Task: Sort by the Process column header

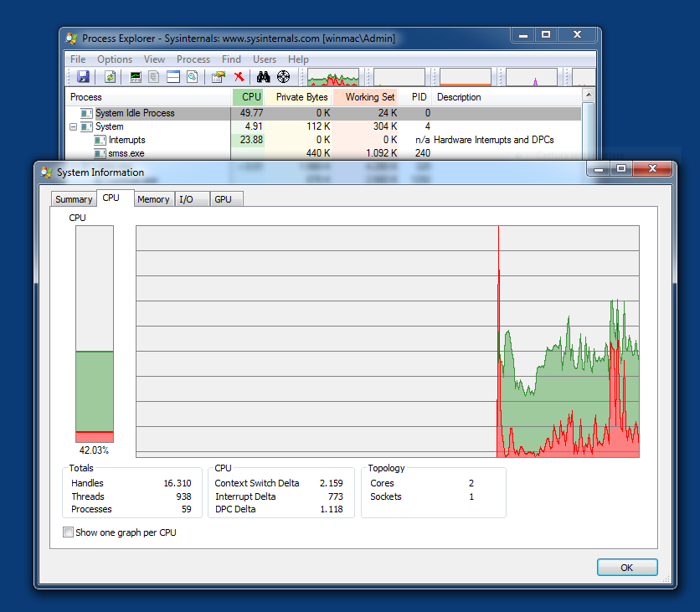Action: 148,97
